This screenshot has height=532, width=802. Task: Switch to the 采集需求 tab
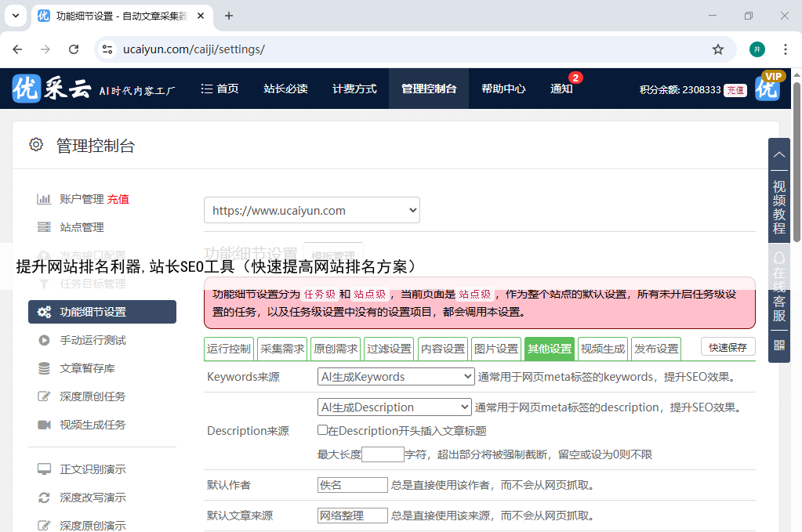click(x=282, y=349)
